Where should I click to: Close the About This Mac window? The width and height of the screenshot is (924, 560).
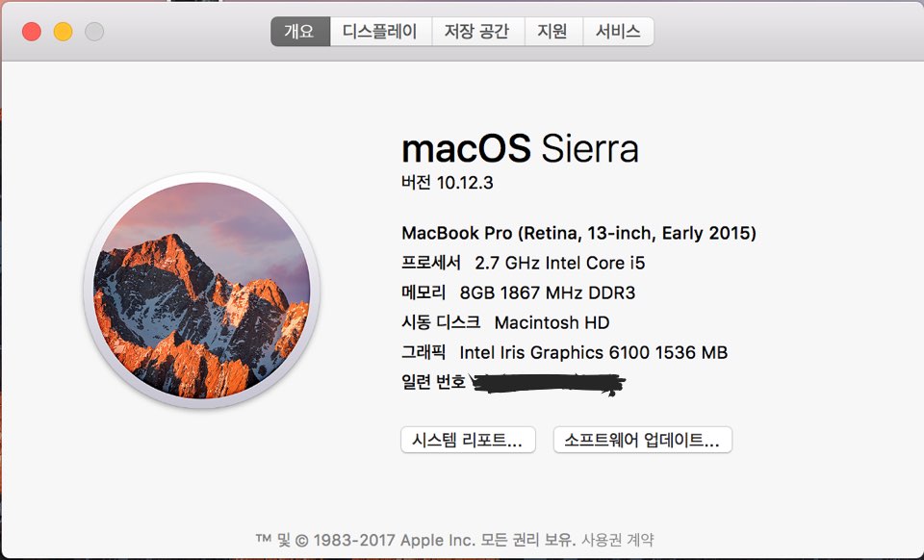pyautogui.click(x=32, y=32)
